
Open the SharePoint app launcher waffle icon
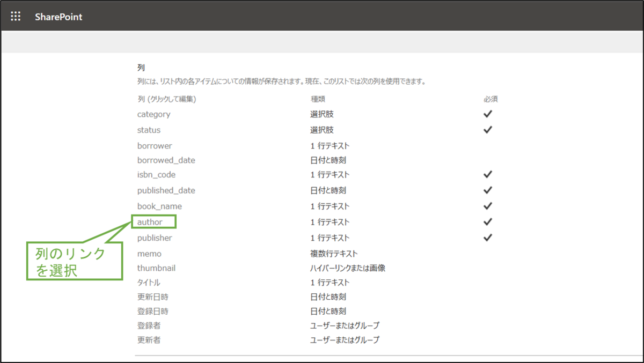click(x=15, y=16)
